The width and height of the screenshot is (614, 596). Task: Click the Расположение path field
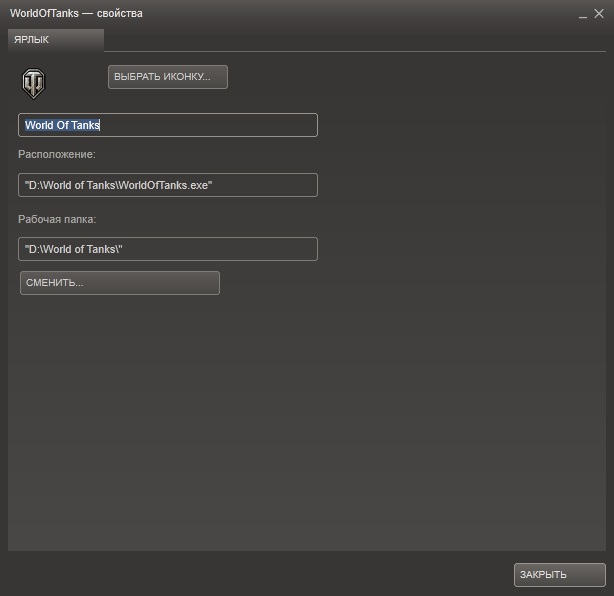point(168,185)
